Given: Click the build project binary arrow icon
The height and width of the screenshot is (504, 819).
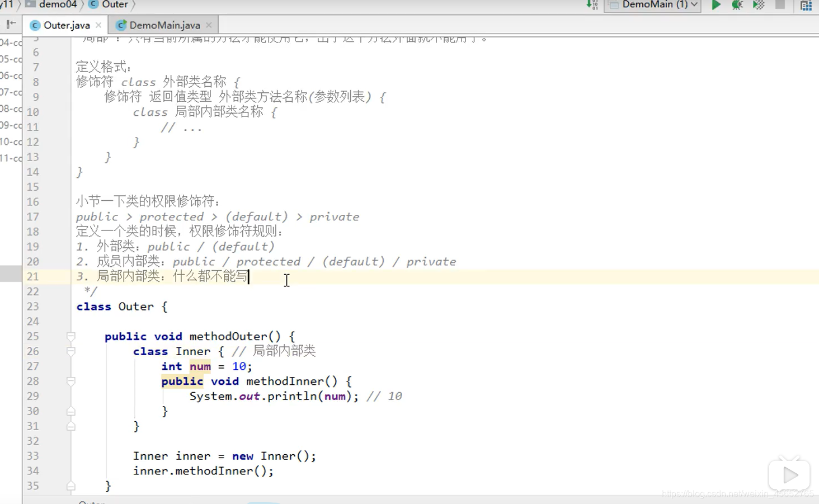Looking at the screenshot, I should 592,5.
